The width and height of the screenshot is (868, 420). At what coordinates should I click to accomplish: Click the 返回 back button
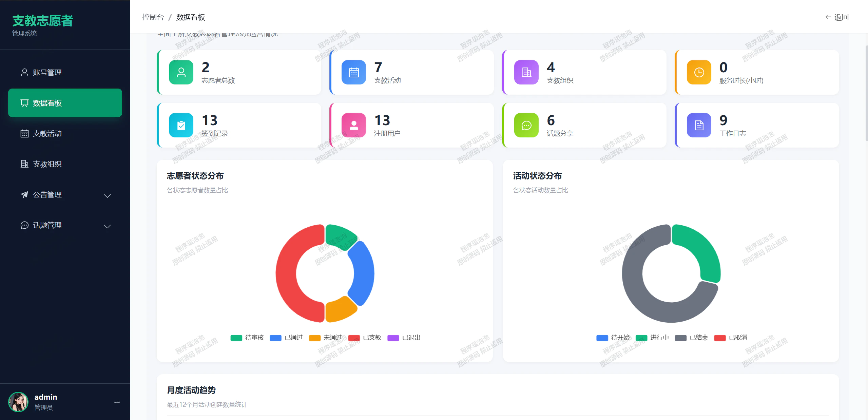click(837, 17)
